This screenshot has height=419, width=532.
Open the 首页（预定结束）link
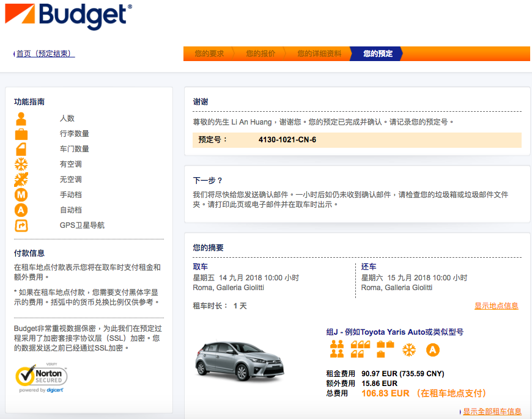click(x=45, y=54)
